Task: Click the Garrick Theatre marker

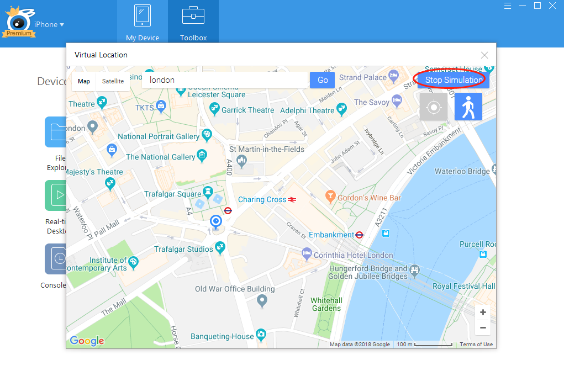Action: click(x=214, y=109)
